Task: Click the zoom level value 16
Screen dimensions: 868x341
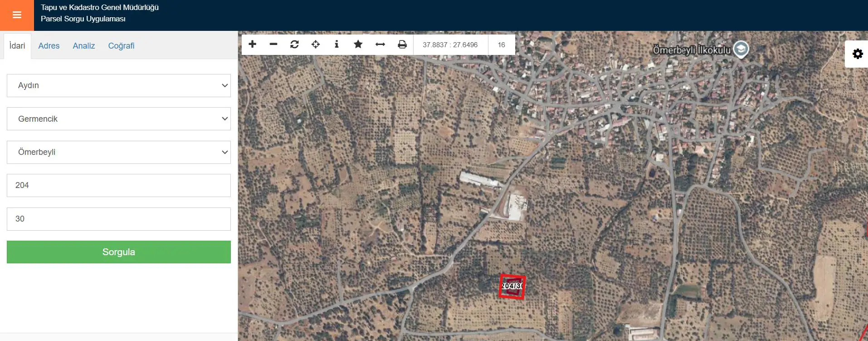Action: pos(501,45)
